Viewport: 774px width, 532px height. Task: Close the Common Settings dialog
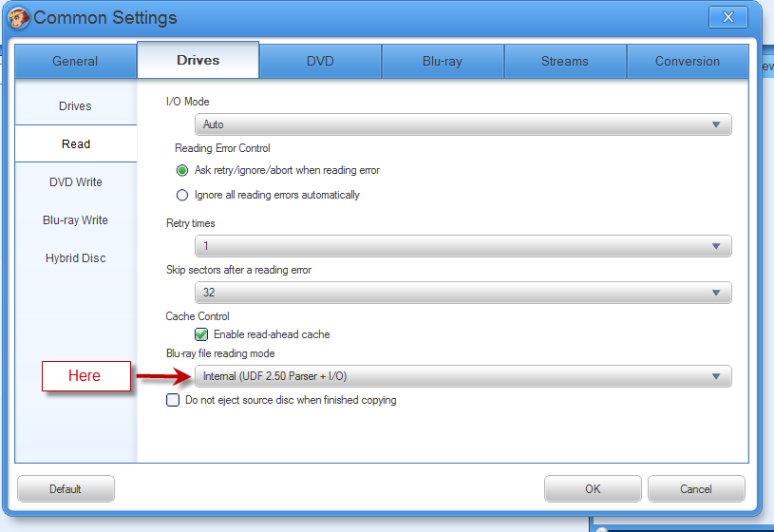coord(728,17)
